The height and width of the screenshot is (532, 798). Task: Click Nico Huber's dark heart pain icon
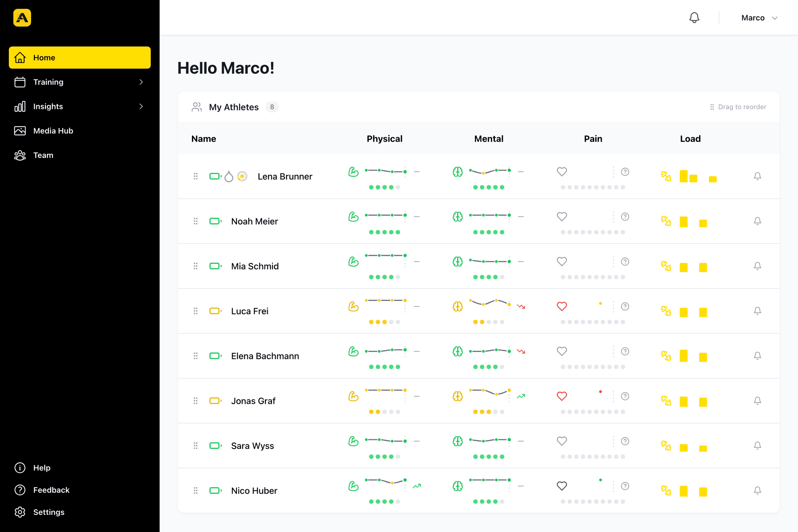562,486
